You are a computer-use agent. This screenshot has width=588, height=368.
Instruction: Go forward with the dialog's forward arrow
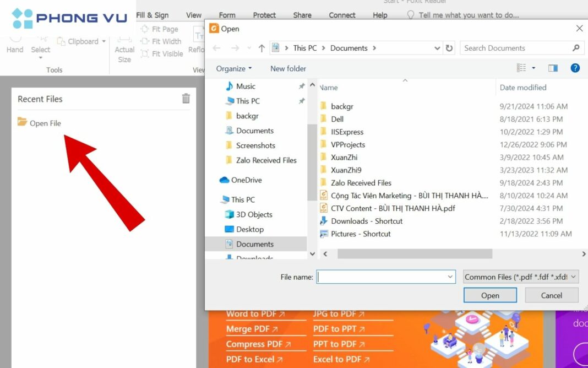pos(235,48)
